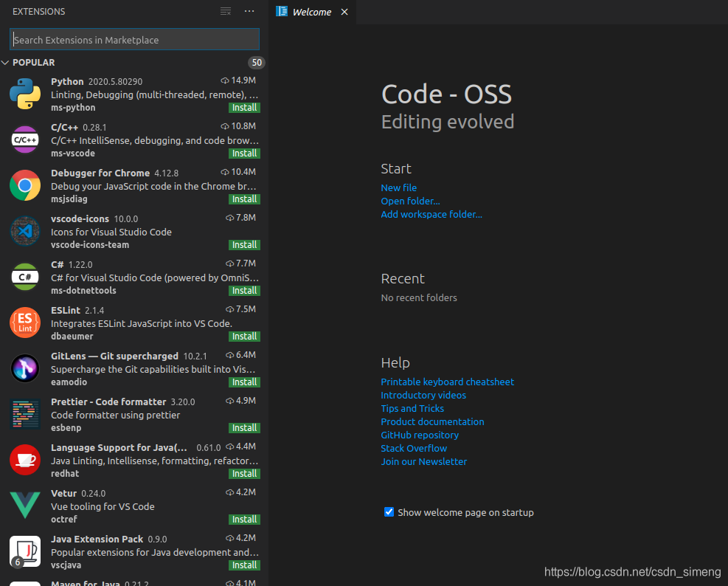This screenshot has height=586, width=728.
Task: Install the Java Extension Pack
Action: click(x=244, y=565)
